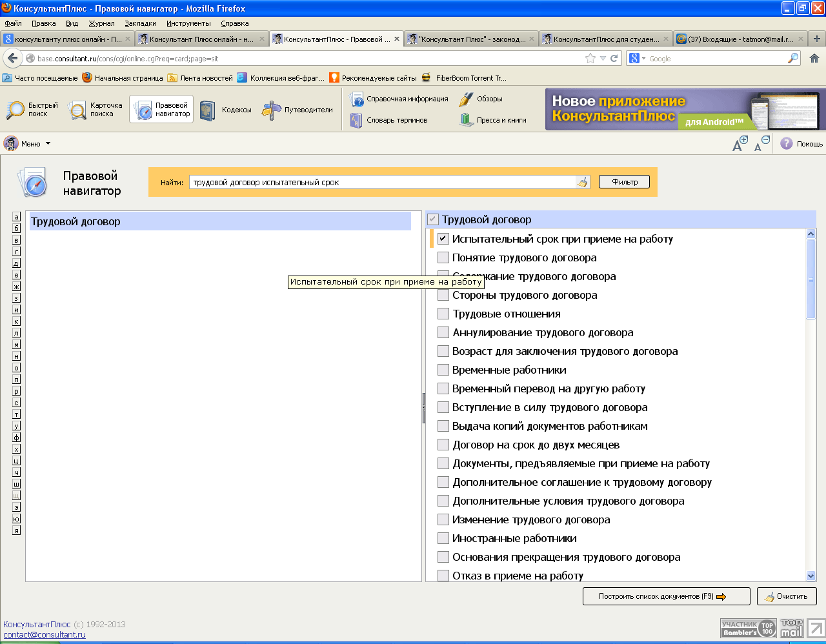Open Rambler Top 100 counter badge
This screenshot has width=826, height=644.
coord(748,628)
